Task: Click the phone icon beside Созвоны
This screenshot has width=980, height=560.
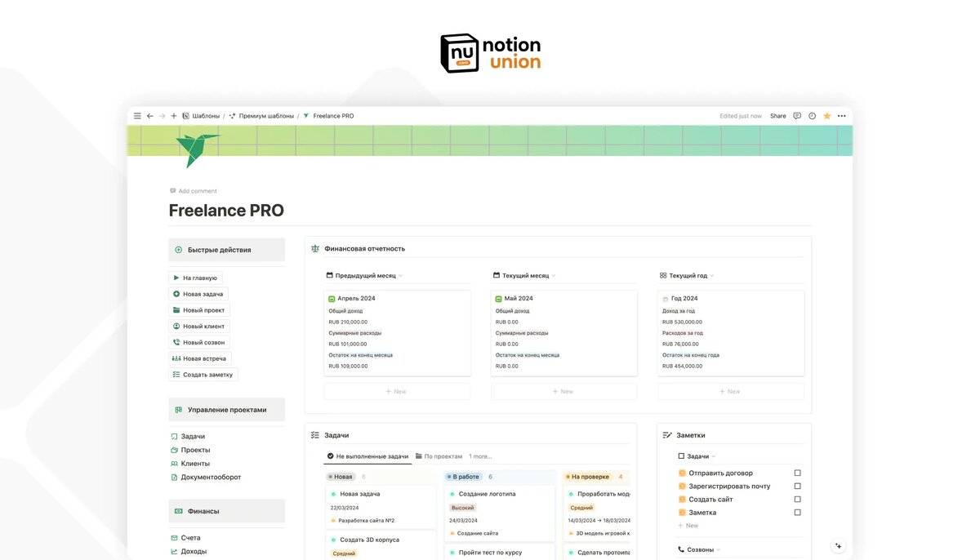Action: (x=682, y=549)
